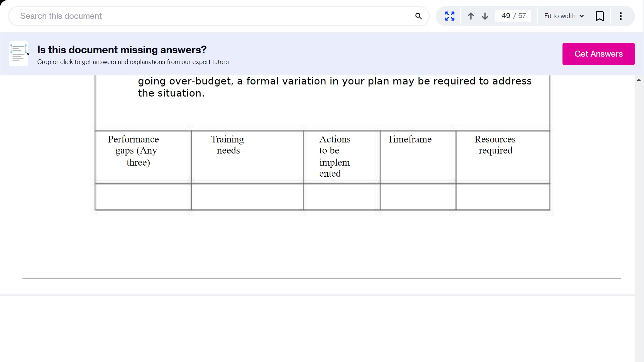The width and height of the screenshot is (644, 362).
Task: Click the document crop icon in banner
Action: [x=18, y=54]
